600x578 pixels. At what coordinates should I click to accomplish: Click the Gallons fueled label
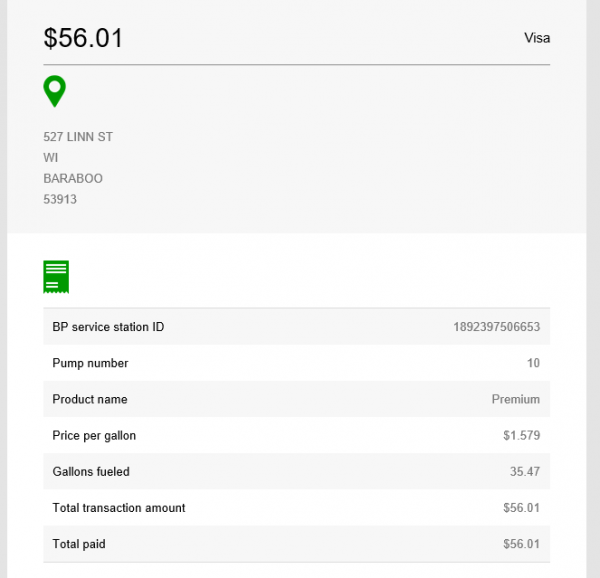91,471
